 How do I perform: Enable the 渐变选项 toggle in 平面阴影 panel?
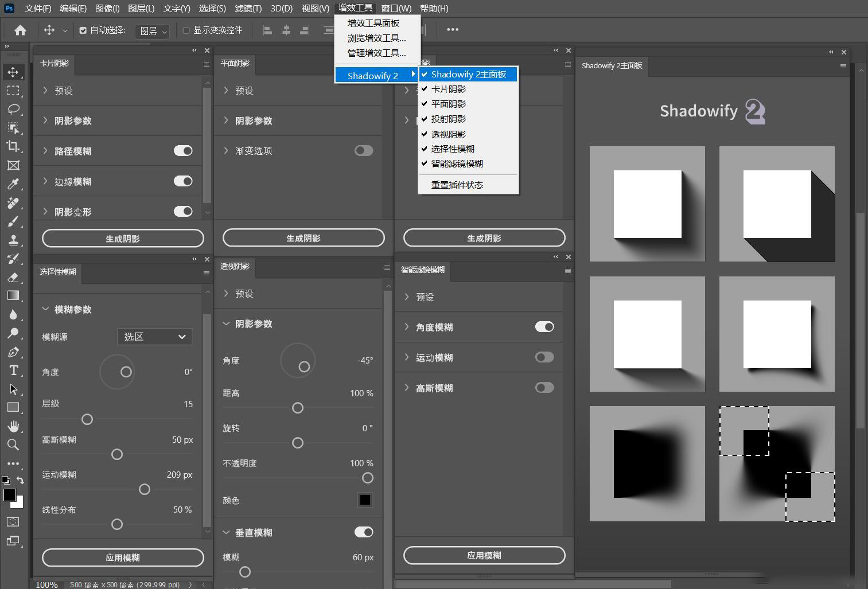tap(364, 150)
